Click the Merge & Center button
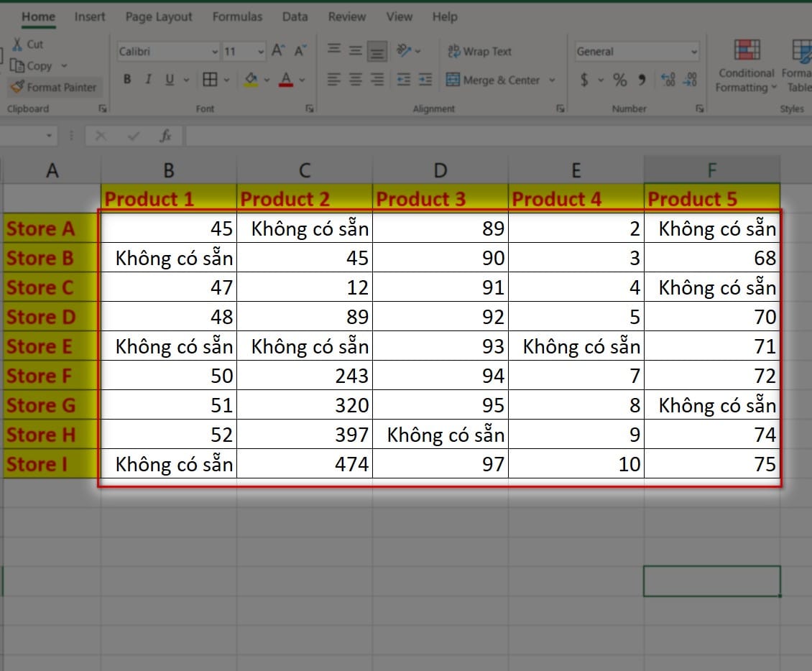Image resolution: width=812 pixels, height=671 pixels. point(493,80)
